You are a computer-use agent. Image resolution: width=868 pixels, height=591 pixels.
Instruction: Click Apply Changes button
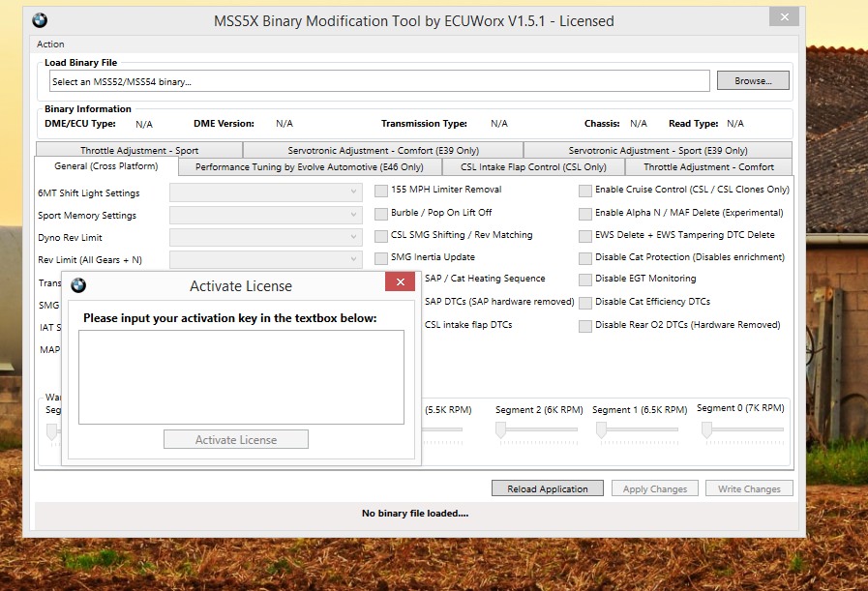click(x=655, y=488)
